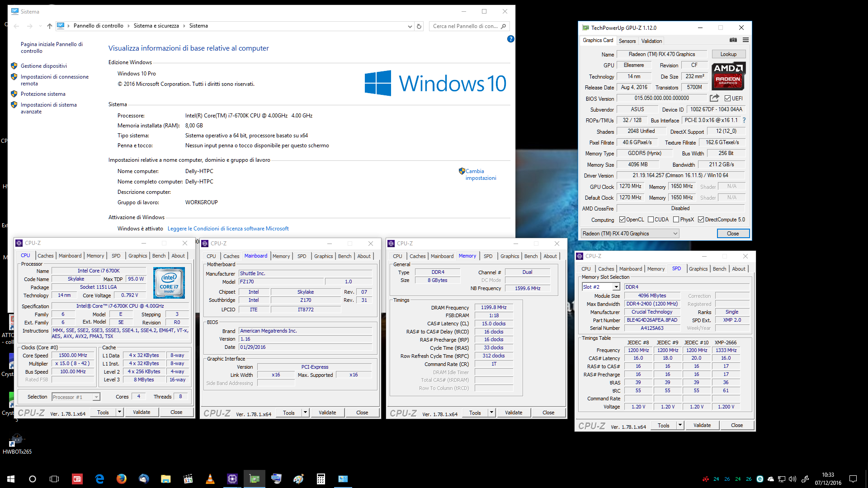Open About tab in CPU-Z SPD window
The width and height of the screenshot is (868, 488).
[x=739, y=269]
